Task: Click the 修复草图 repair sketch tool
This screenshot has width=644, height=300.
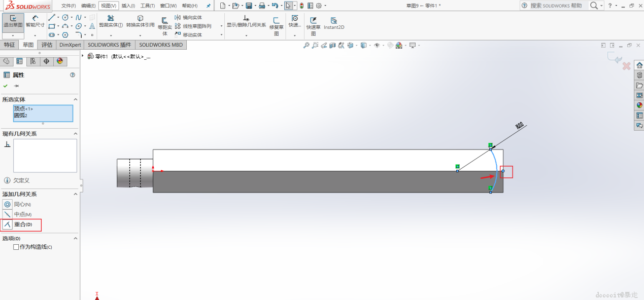Action: point(277,25)
